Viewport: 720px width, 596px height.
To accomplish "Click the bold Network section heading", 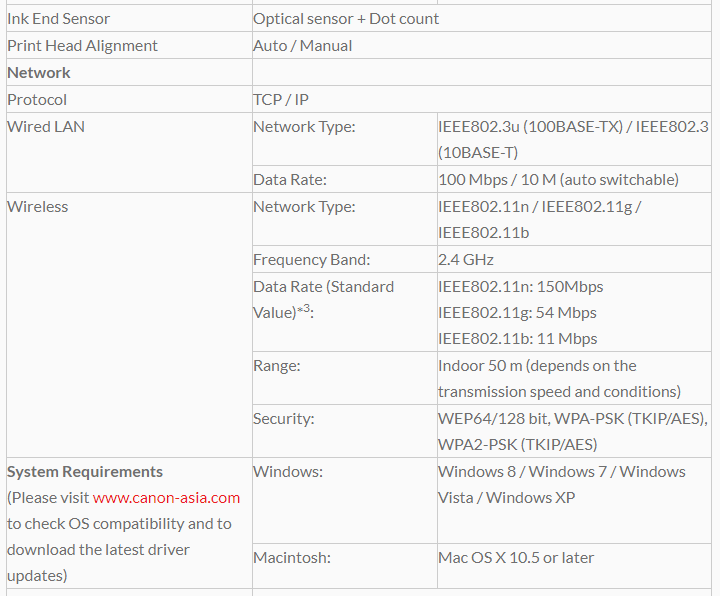I will coord(39,72).
